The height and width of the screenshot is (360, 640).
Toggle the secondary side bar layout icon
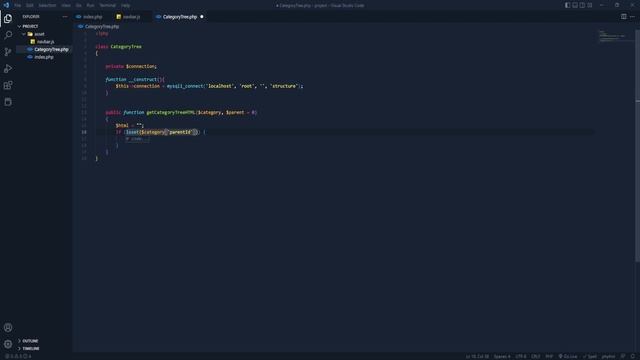[x=582, y=5]
